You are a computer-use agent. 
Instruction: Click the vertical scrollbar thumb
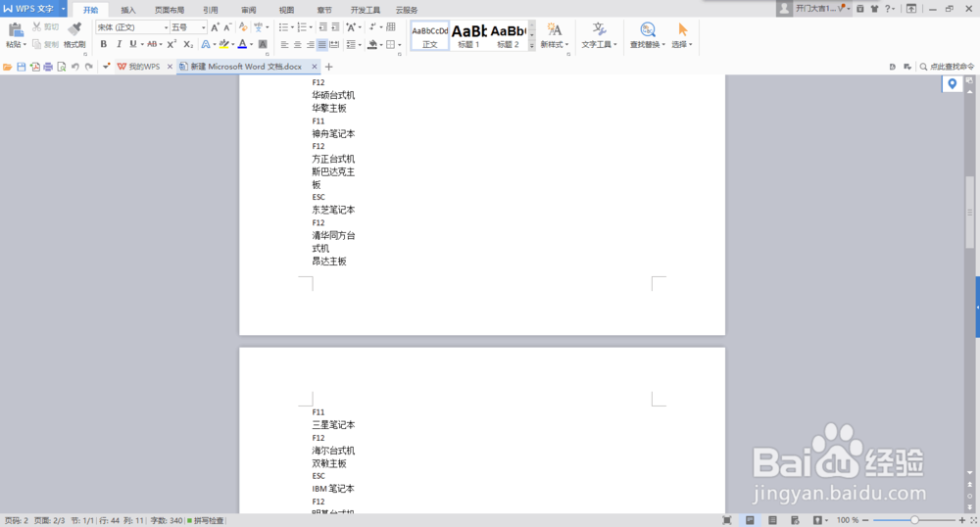point(970,213)
